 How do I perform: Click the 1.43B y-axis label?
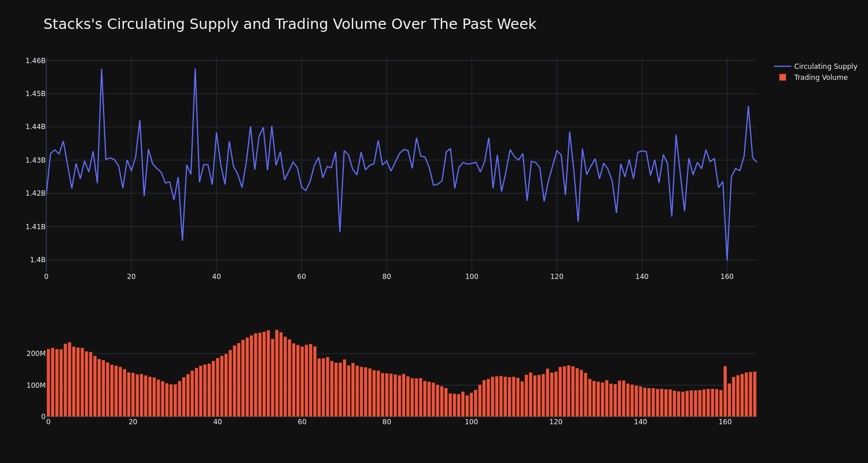(x=35, y=160)
